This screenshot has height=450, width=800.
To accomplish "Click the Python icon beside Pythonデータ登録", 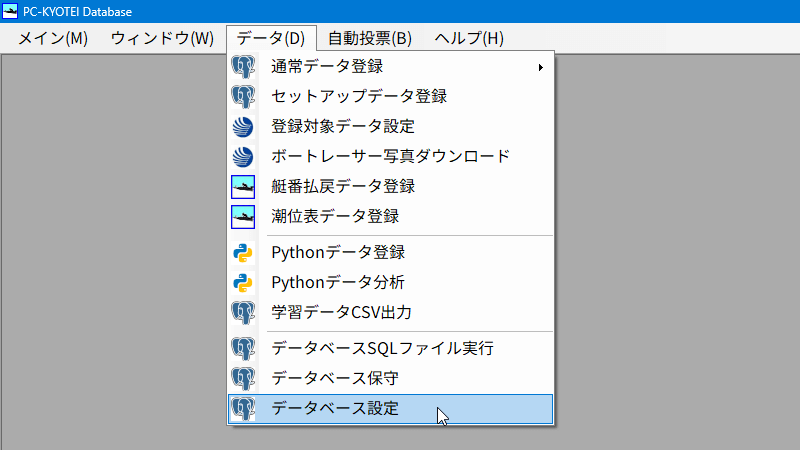I will tap(243, 253).
